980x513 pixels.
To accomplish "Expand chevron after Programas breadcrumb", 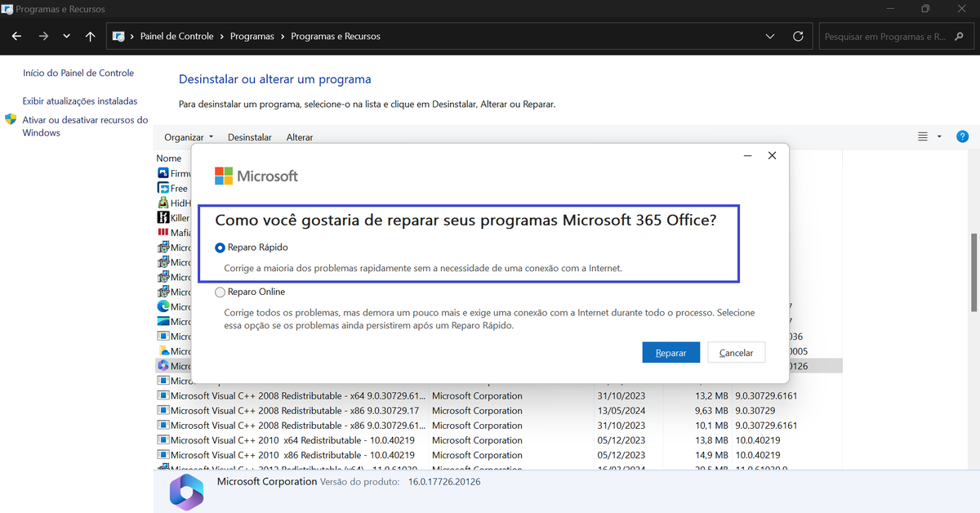I will 283,37.
